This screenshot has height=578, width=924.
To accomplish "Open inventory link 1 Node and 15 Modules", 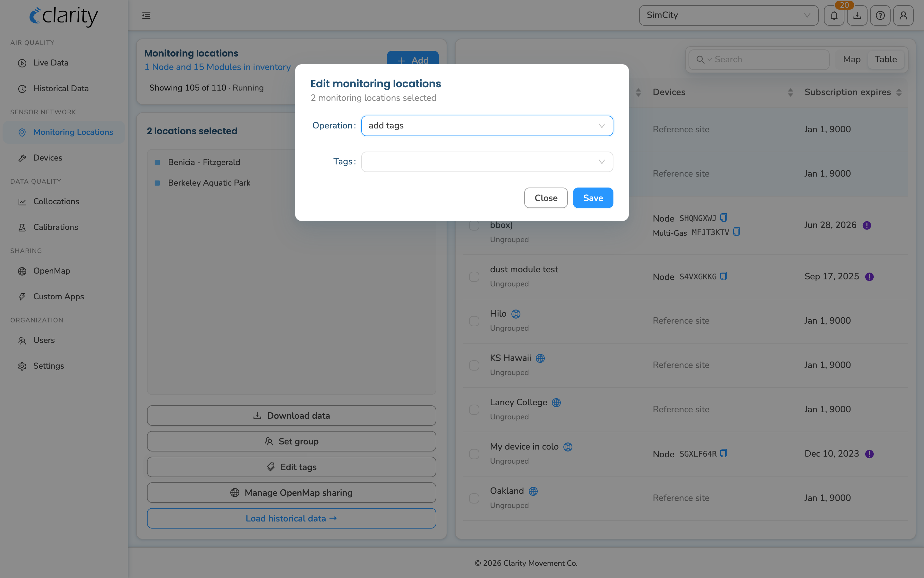I will (x=217, y=67).
